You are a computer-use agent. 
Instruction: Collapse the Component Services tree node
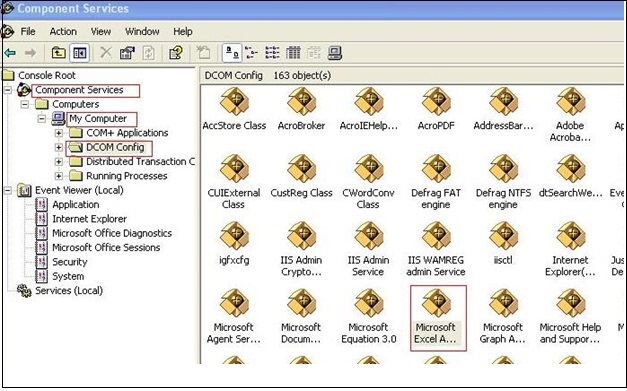(8, 90)
